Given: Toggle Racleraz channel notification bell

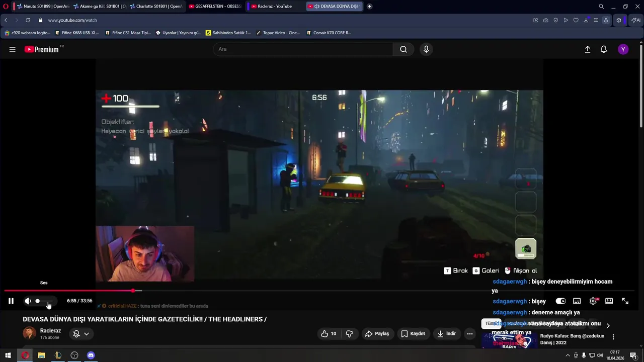Looking at the screenshot, I should coord(76,334).
